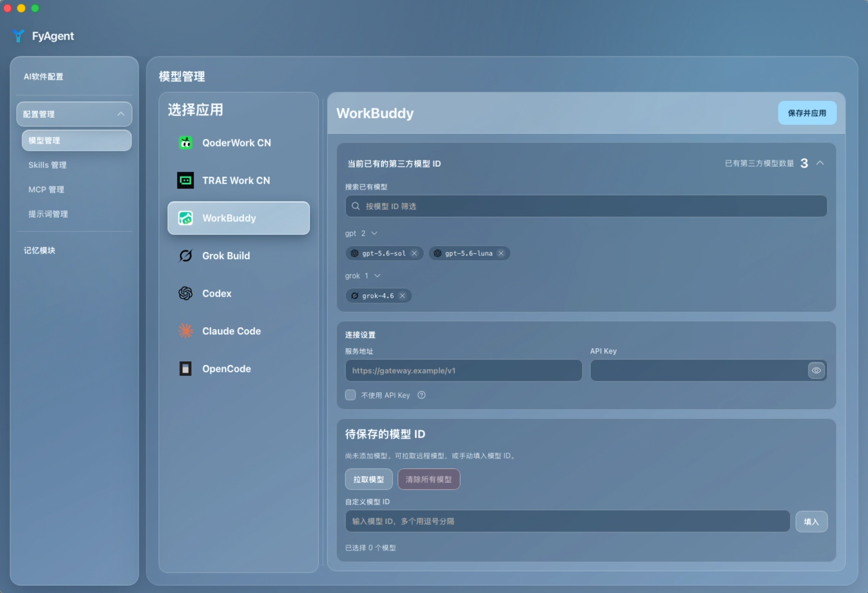This screenshot has width=868, height=593.
Task: Click the WorkBuddy app icon
Action: 186,218
